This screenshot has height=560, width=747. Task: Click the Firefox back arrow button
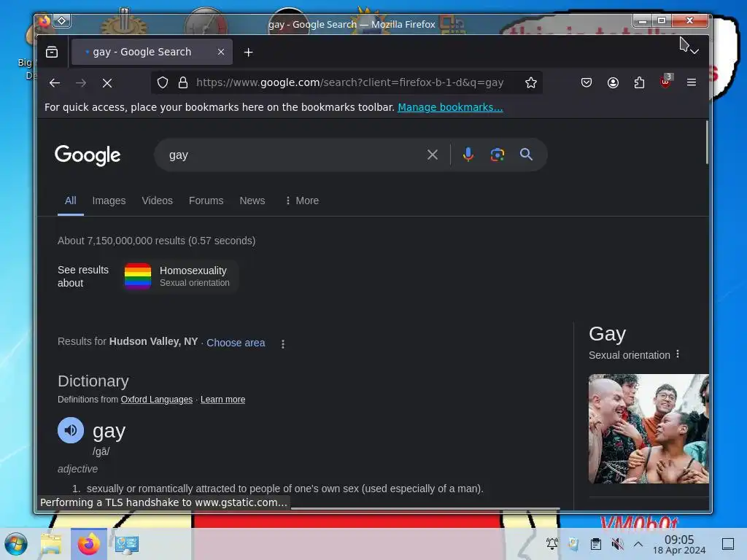(x=54, y=83)
